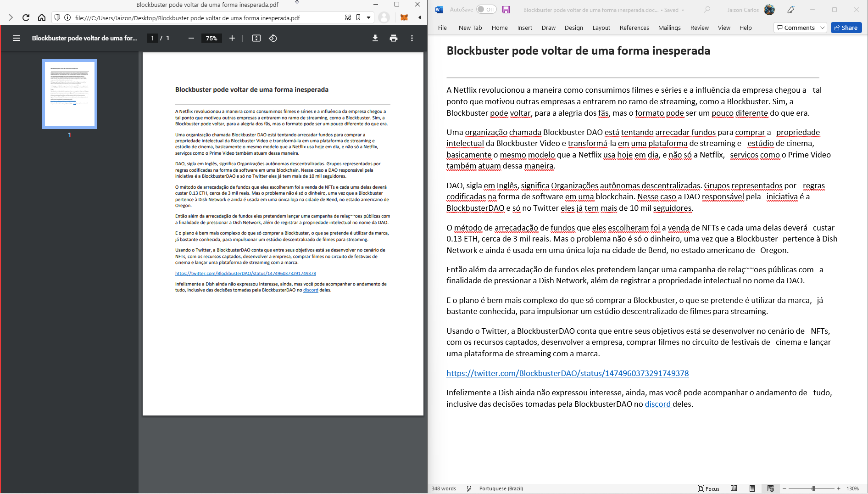Show site information icon in address bar

point(67,17)
